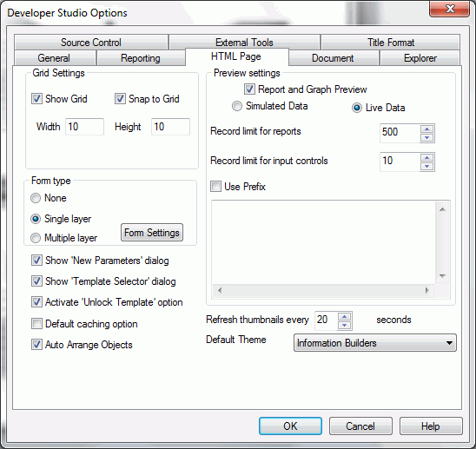Confirm changes with the OK button
Viewport: 476px width, 449px height.
(290, 426)
